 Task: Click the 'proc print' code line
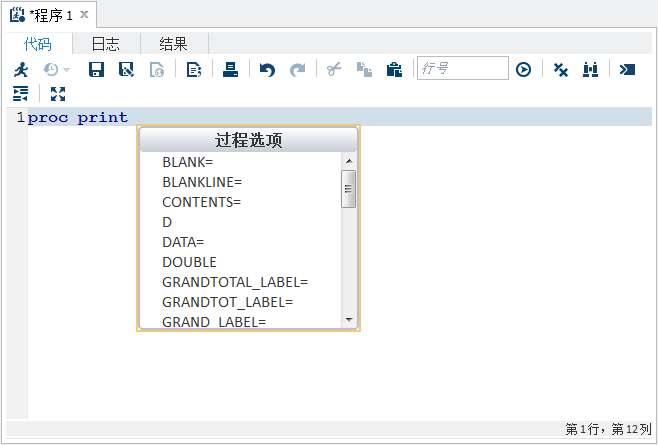77,117
